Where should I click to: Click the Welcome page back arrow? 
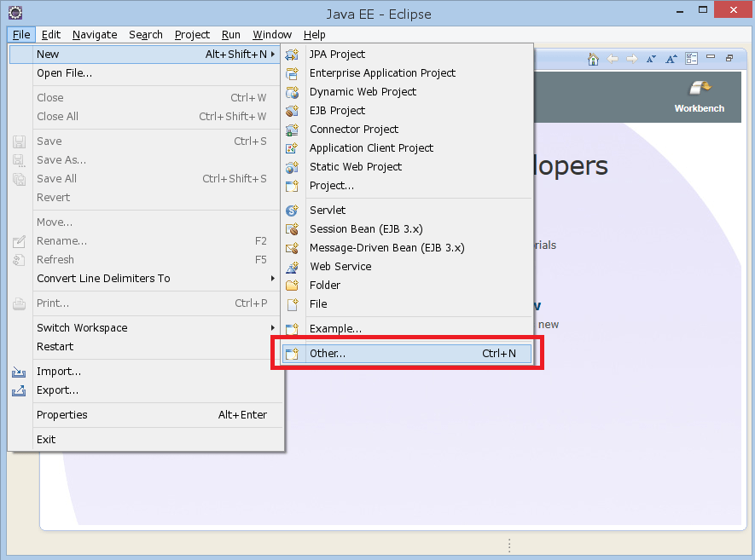pyautogui.click(x=613, y=59)
